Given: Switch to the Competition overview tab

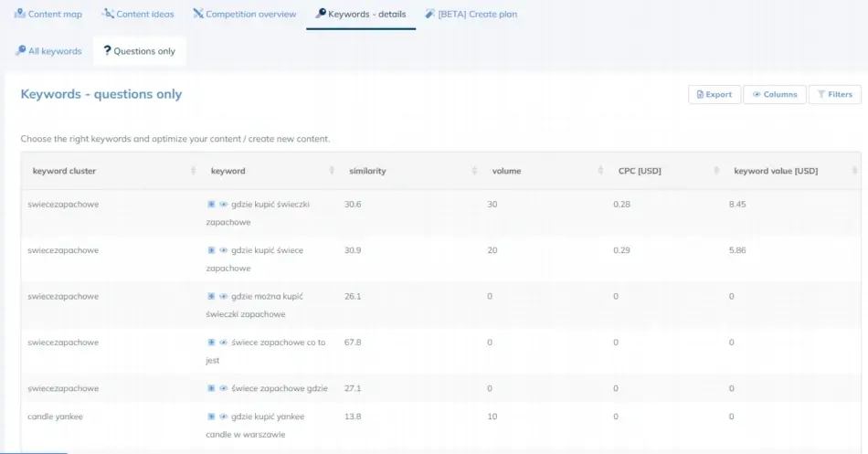Looking at the screenshot, I should coord(245,15).
